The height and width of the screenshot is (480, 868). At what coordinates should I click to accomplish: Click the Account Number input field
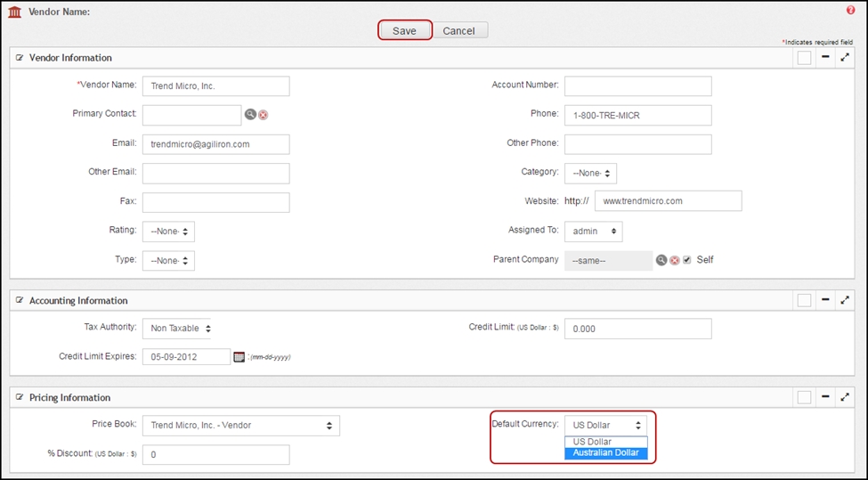(x=638, y=86)
